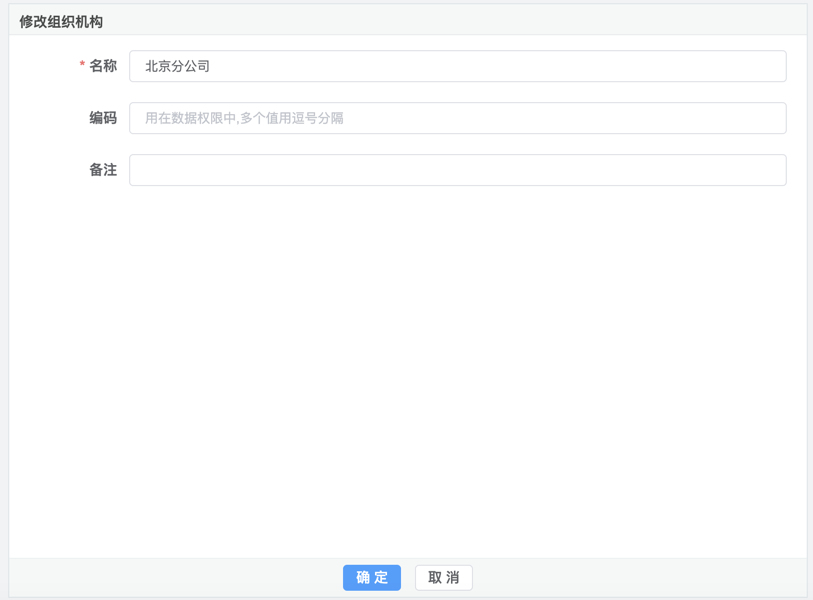Click the right end of 名称 field
This screenshot has width=813, height=600.
(770, 66)
